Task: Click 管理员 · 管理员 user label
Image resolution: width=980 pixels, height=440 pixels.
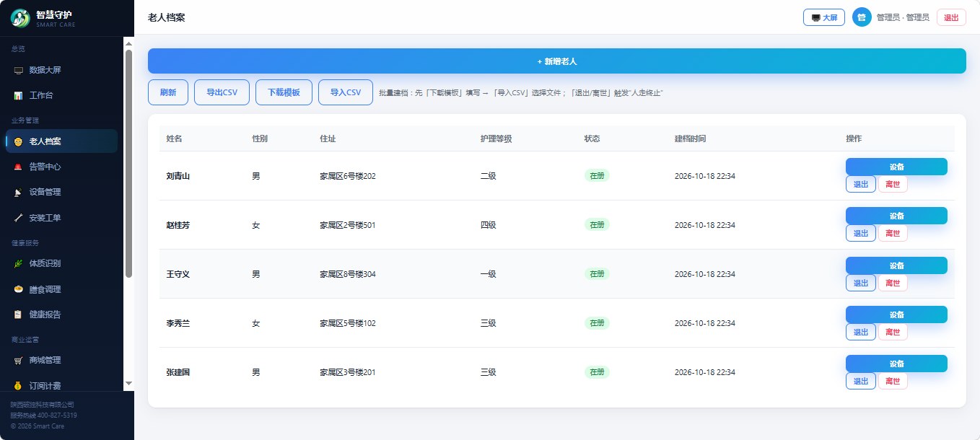Action: click(x=903, y=17)
